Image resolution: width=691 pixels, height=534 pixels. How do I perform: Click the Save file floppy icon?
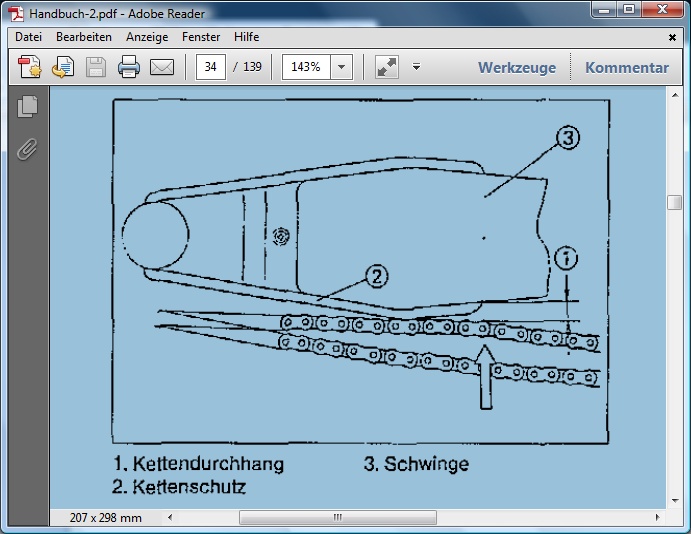(96, 67)
